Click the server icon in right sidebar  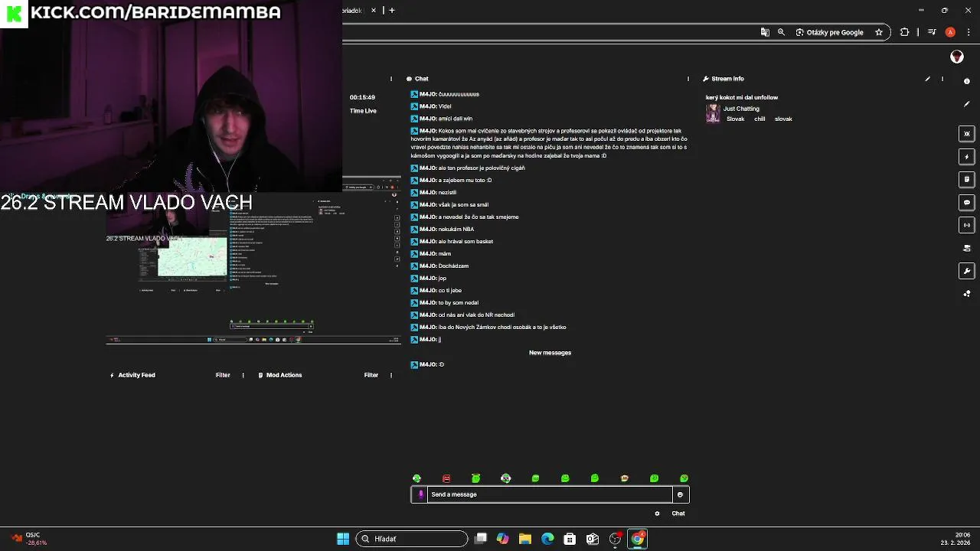coord(967,248)
